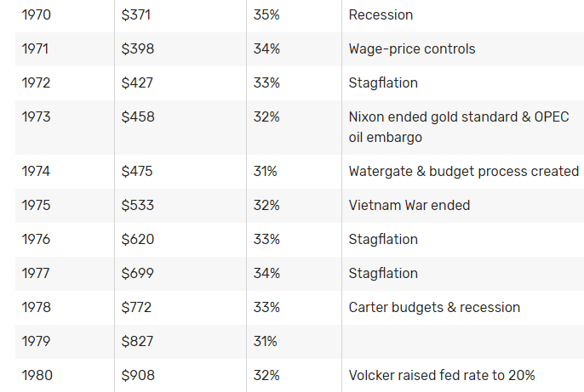This screenshot has width=584, height=392.
Task: Click the $533 amount
Action: tap(138, 206)
